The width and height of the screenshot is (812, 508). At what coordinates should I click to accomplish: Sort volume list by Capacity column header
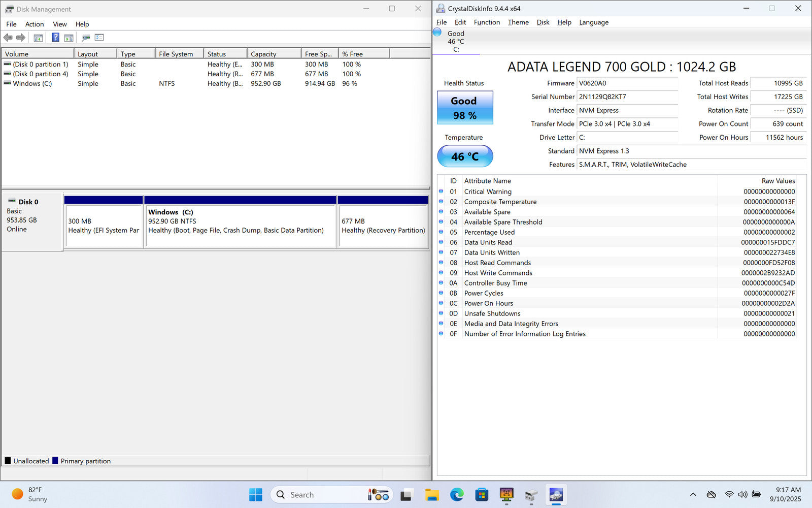point(264,54)
